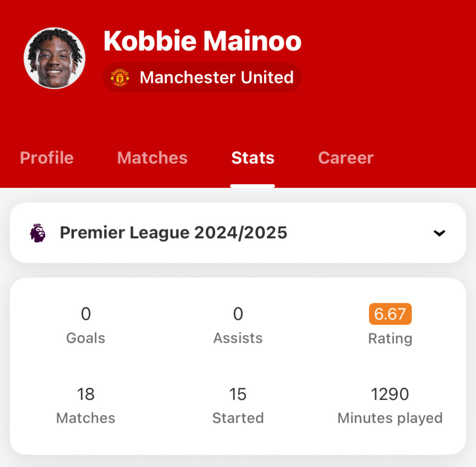This screenshot has width=476, height=467.
Task: Switch to the Profile tab
Action: [47, 158]
